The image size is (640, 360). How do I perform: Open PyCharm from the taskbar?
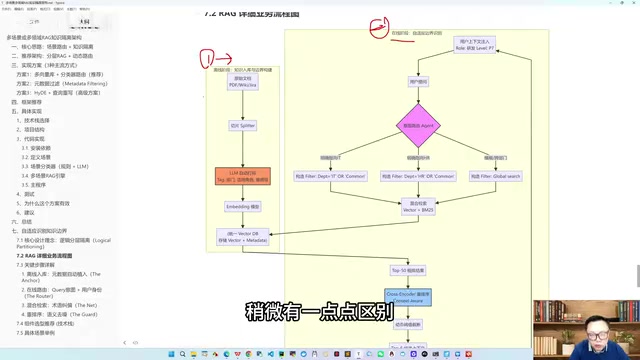pyautogui.click(x=282, y=354)
